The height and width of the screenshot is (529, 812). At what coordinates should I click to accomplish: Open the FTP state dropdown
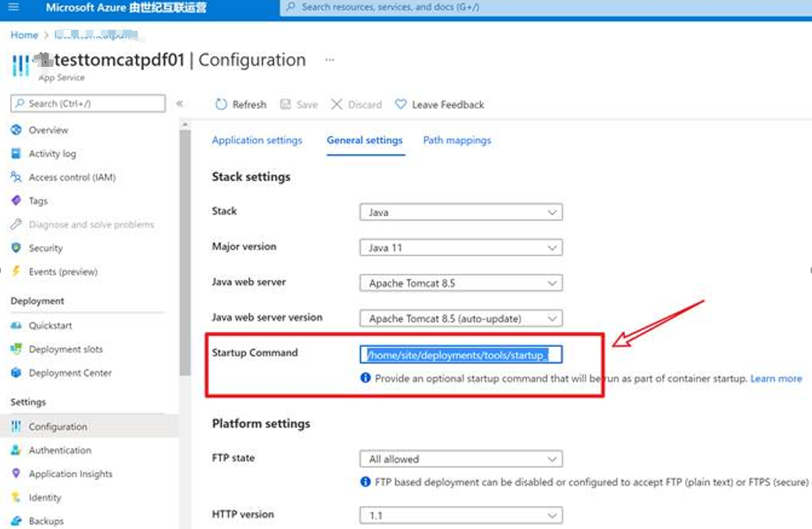tap(461, 459)
